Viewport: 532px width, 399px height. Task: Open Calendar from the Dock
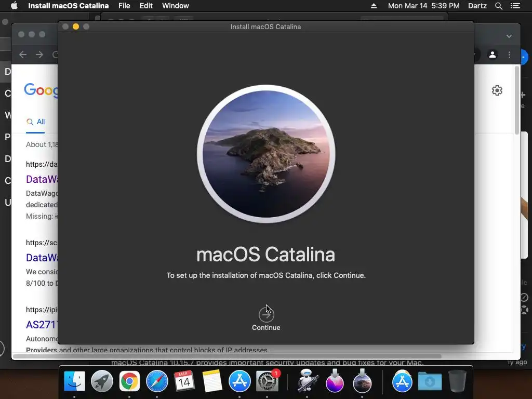click(x=184, y=381)
